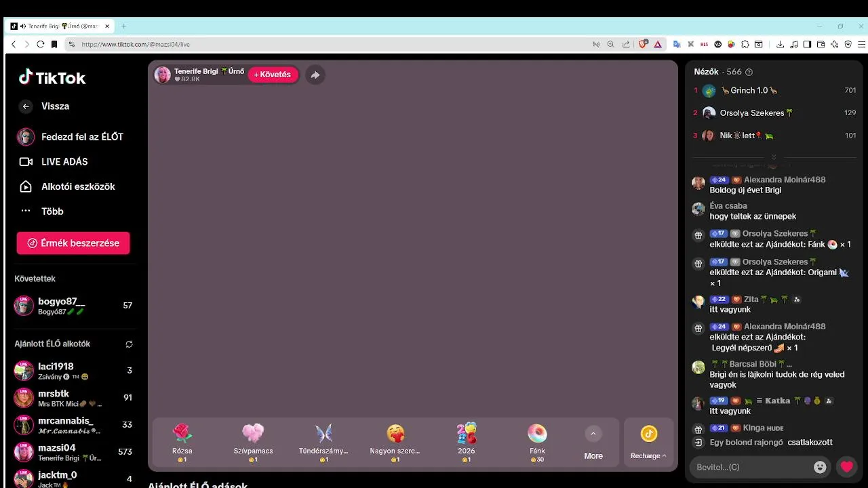
Task: Click Alexandra Molnár488 in Boldog új évet message
Action: point(785,180)
